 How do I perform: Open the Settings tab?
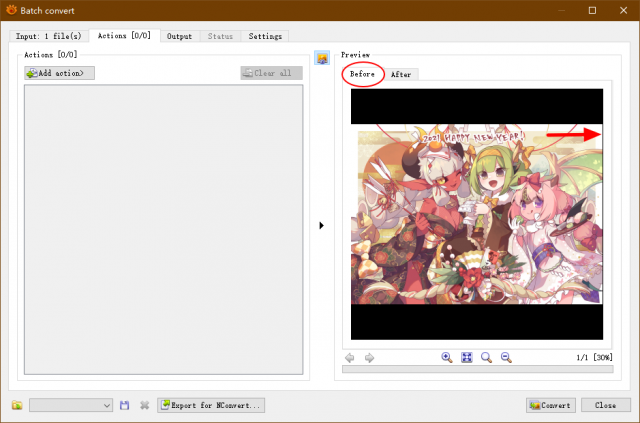pos(265,36)
